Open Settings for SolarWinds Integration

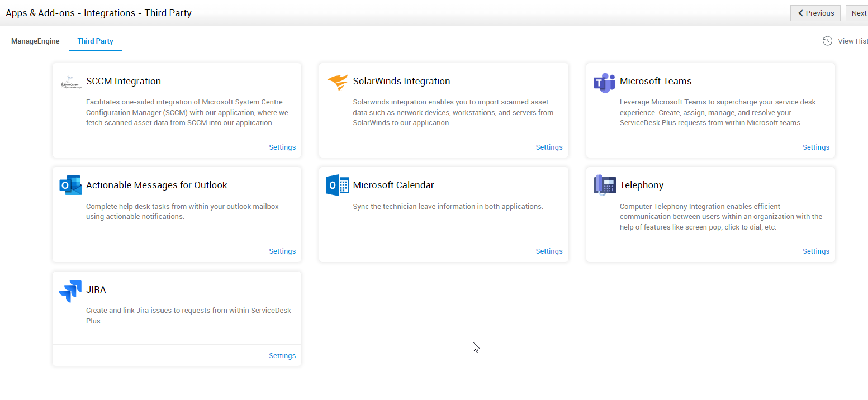point(549,147)
